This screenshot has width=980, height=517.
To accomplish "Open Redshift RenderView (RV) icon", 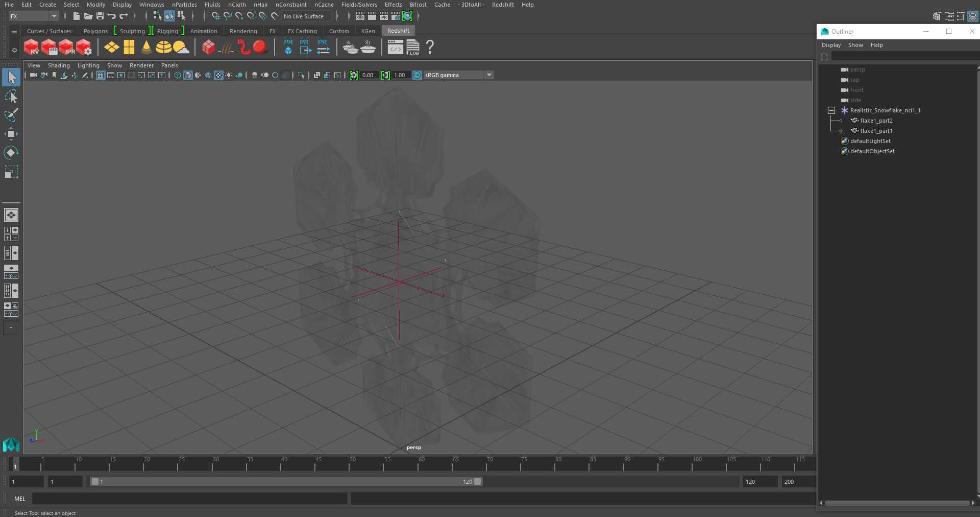I will pyautogui.click(x=31, y=48).
